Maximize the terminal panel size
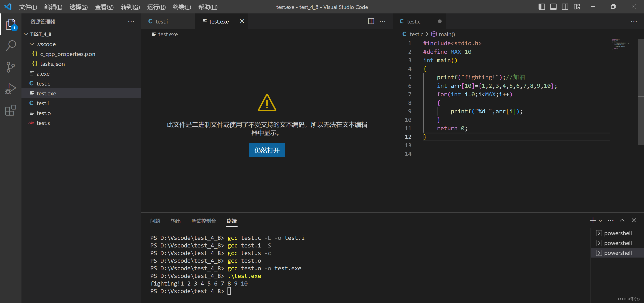The height and width of the screenshot is (303, 644). (622, 220)
